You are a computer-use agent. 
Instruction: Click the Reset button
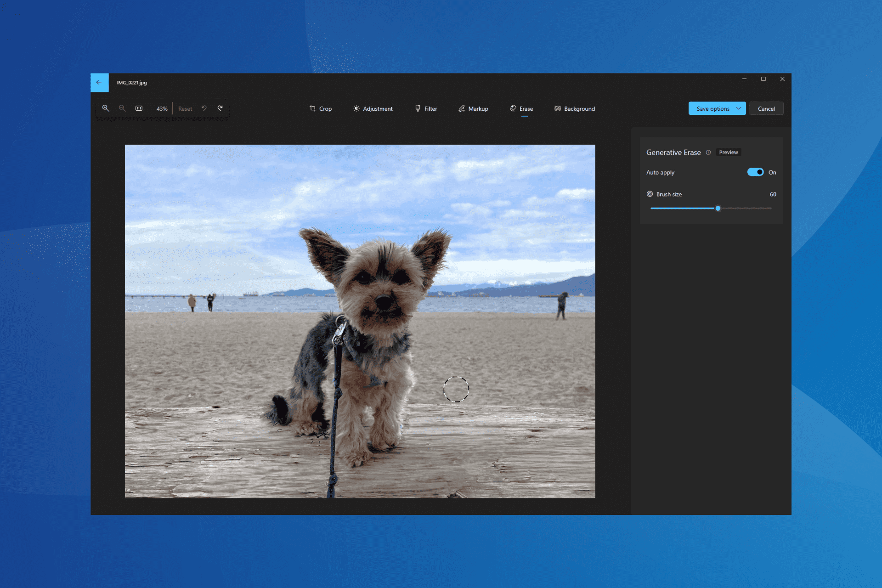coord(184,108)
